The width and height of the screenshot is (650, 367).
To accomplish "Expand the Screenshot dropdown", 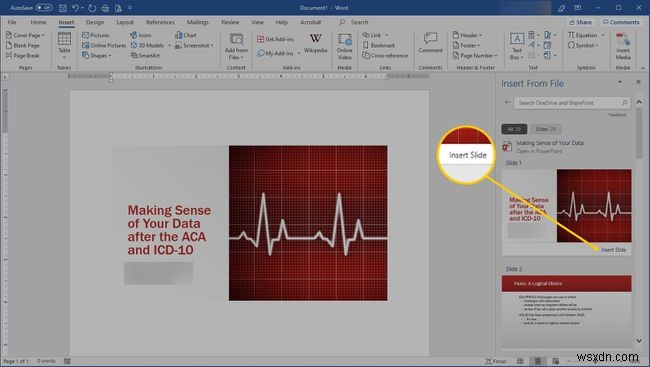I will coord(194,45).
